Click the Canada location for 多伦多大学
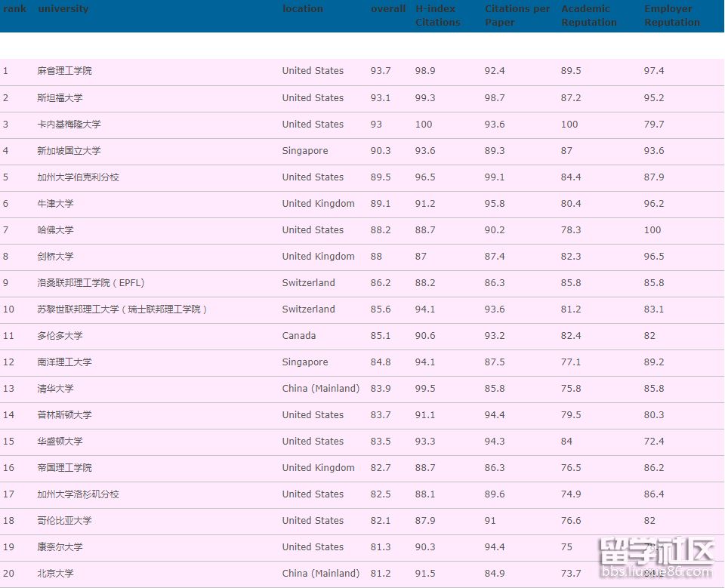 coord(298,335)
